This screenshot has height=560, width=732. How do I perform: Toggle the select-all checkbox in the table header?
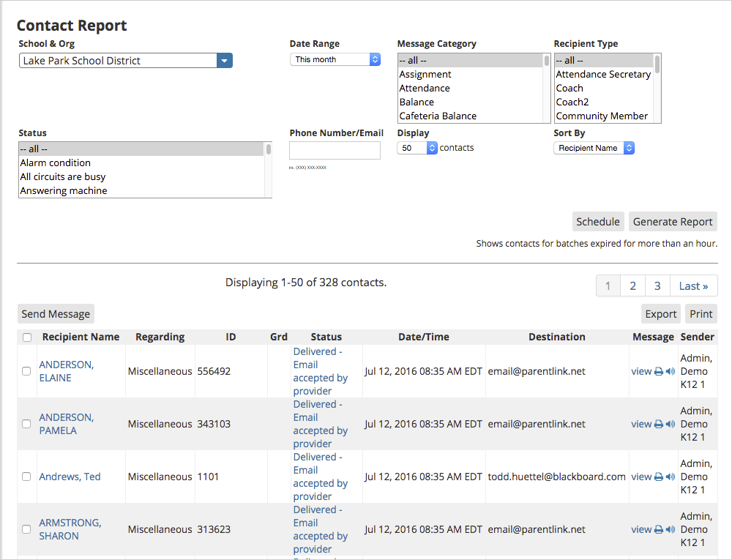coord(26,337)
